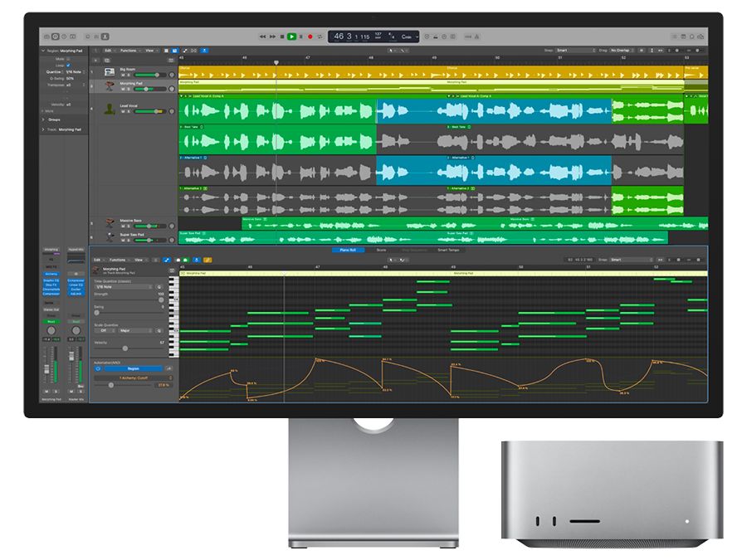Open tracks area Functions menu
The image size is (747, 560).
click(129, 51)
